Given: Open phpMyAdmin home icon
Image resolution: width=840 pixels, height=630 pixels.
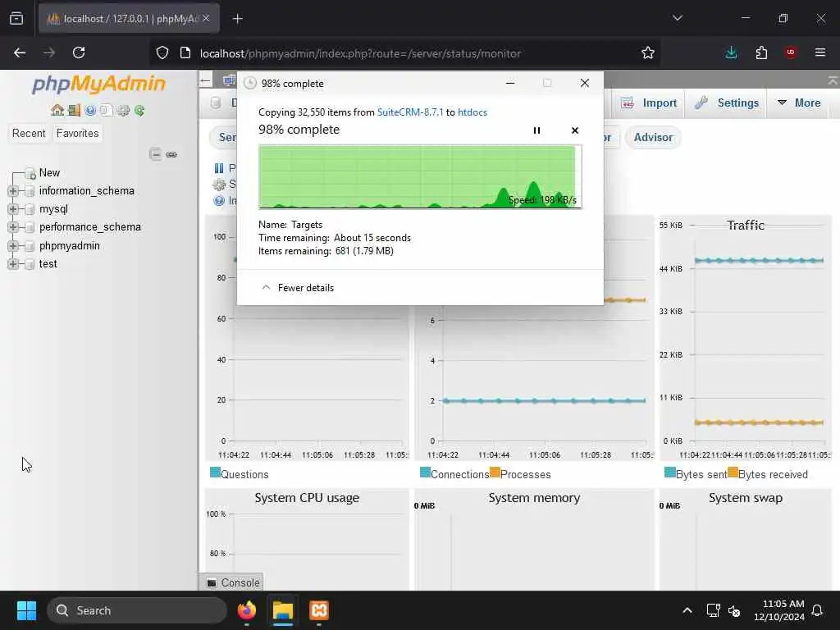Looking at the screenshot, I should [x=57, y=111].
